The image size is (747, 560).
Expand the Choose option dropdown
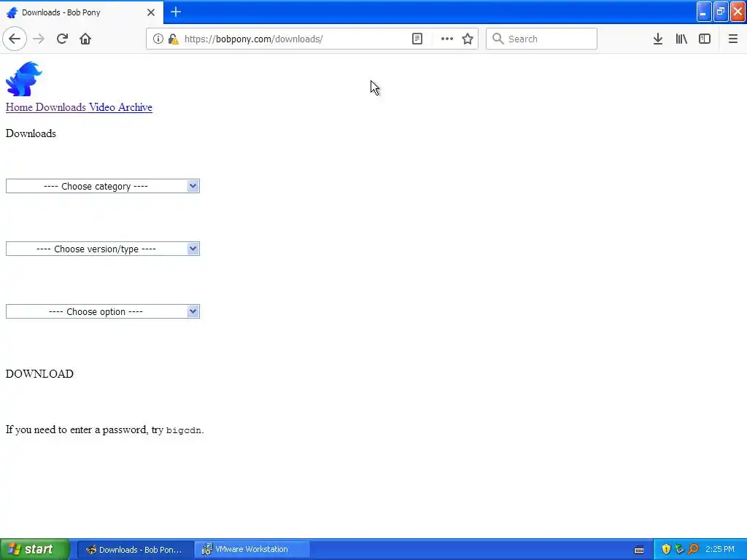click(102, 312)
